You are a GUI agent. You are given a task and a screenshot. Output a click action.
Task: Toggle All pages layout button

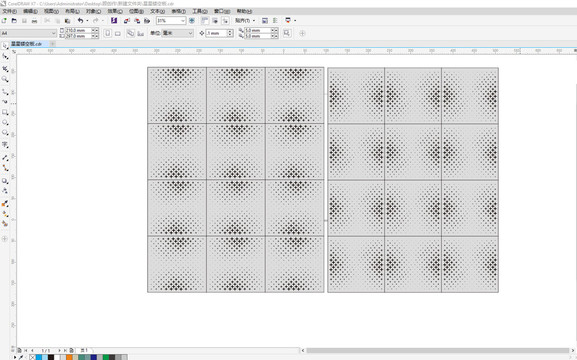pyautogui.click(x=130, y=33)
